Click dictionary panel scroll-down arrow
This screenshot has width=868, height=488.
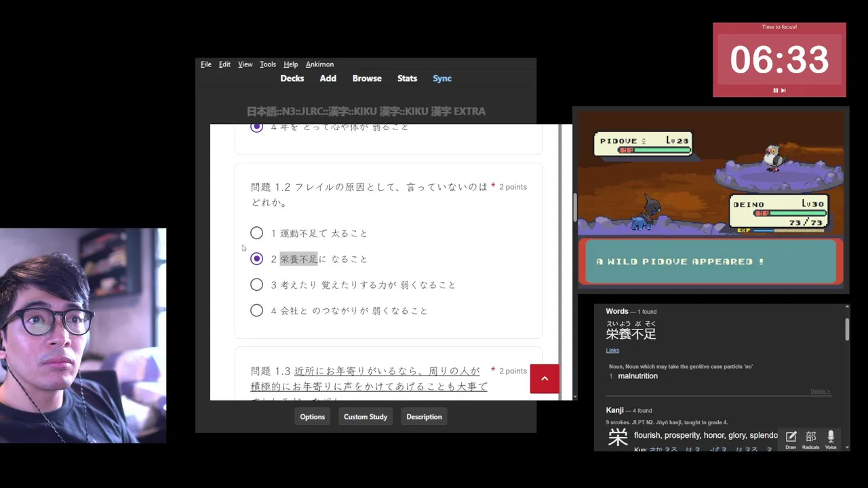click(x=847, y=447)
